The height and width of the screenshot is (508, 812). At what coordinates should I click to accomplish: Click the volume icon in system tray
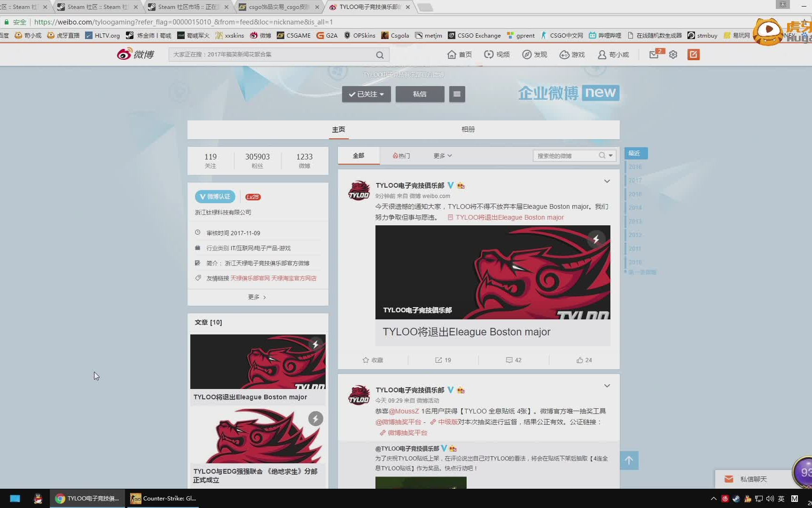point(770,499)
